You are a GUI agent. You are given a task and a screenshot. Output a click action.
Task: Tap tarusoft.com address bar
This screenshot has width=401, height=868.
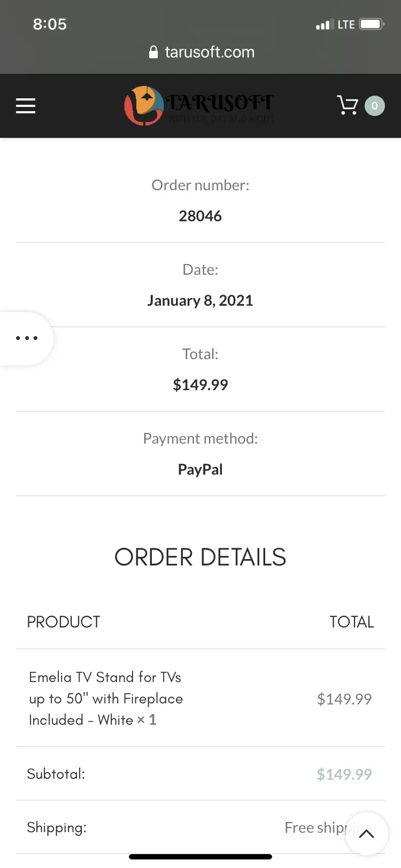coord(202,52)
